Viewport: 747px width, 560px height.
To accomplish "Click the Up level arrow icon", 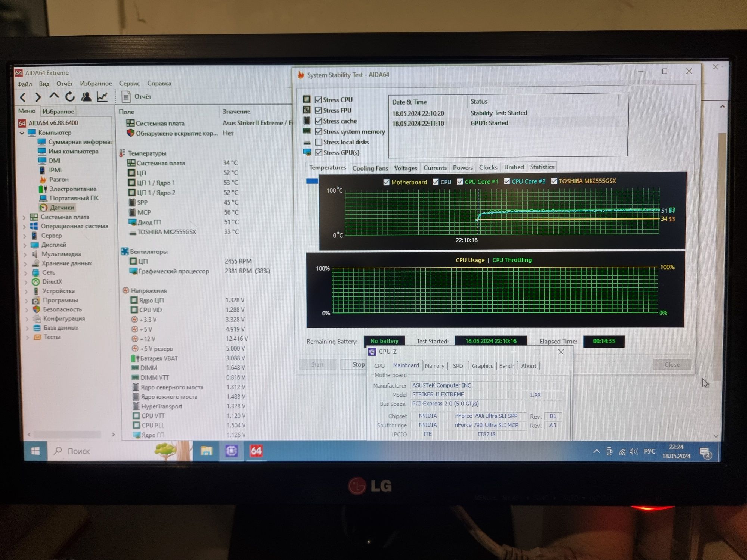I will point(54,97).
